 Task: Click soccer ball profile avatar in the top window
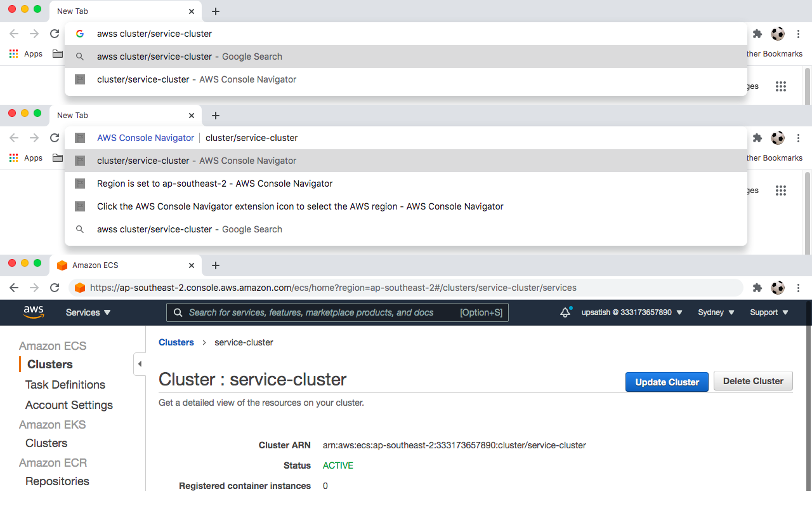(778, 34)
